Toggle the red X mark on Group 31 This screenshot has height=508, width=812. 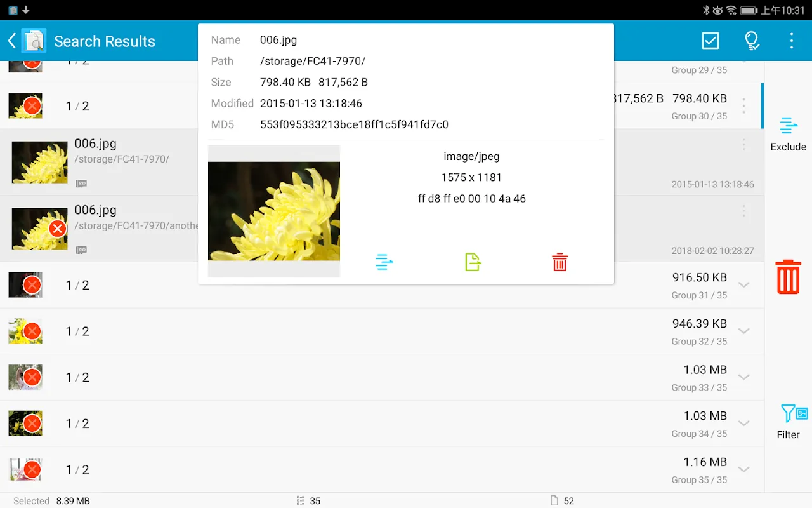(32, 285)
